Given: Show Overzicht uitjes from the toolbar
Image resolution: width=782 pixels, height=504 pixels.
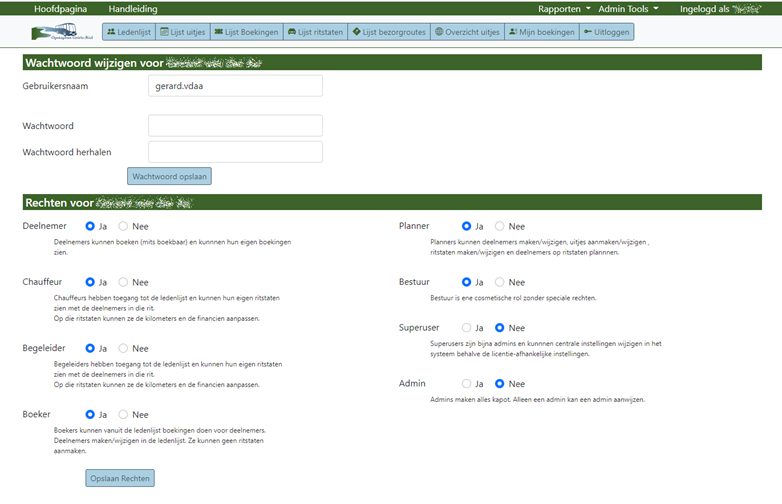Looking at the screenshot, I should pyautogui.click(x=466, y=32).
